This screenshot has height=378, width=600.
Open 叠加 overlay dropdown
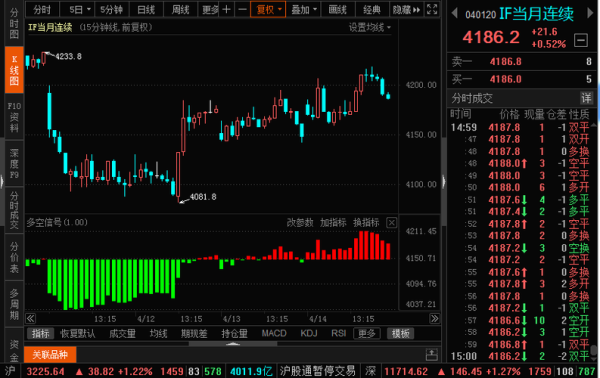pyautogui.click(x=304, y=10)
